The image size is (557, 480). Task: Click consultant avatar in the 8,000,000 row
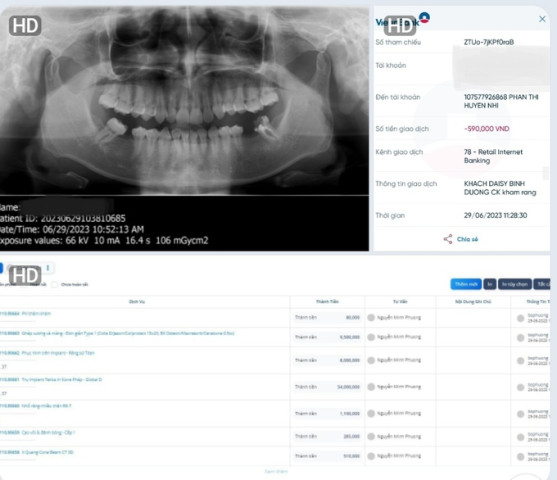[x=371, y=360]
